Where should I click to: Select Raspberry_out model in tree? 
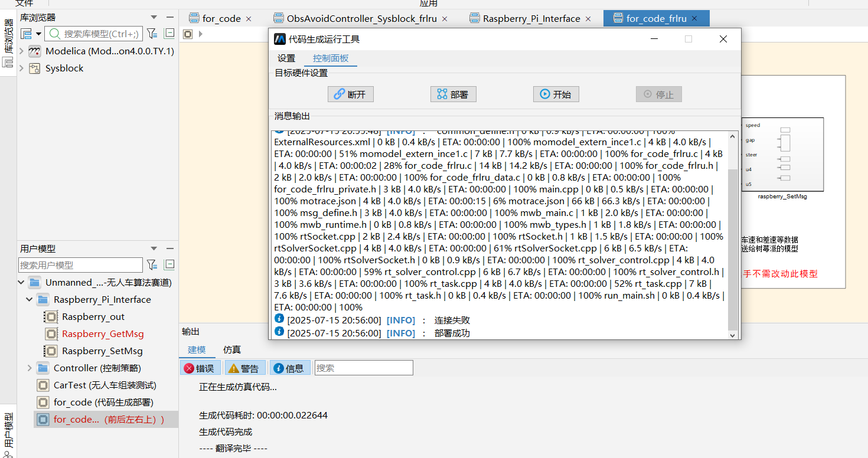pos(93,317)
